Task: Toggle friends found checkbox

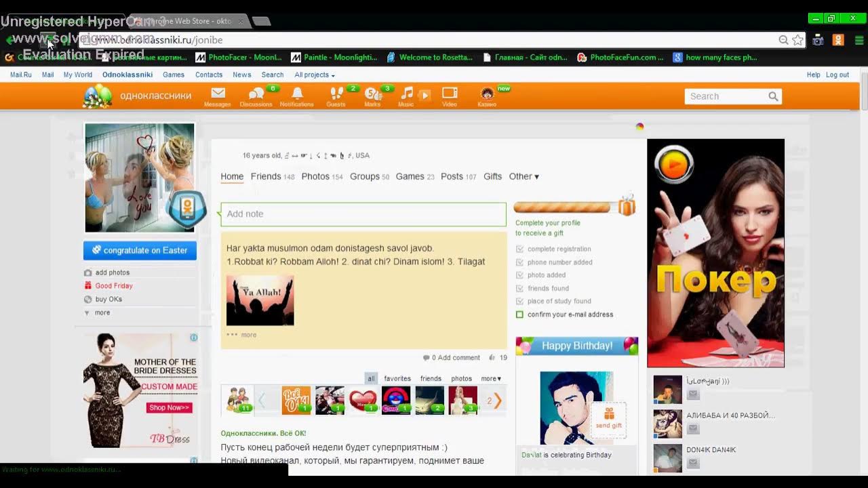Action: (519, 289)
